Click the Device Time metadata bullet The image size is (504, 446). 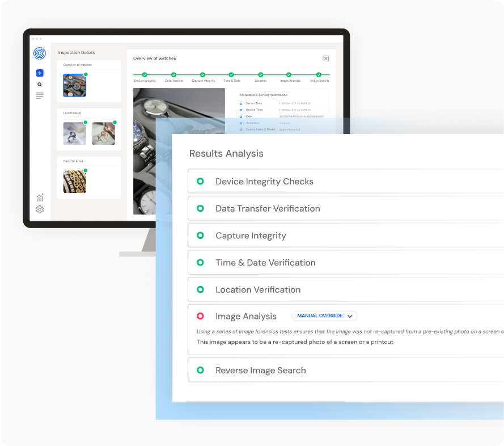point(241,110)
